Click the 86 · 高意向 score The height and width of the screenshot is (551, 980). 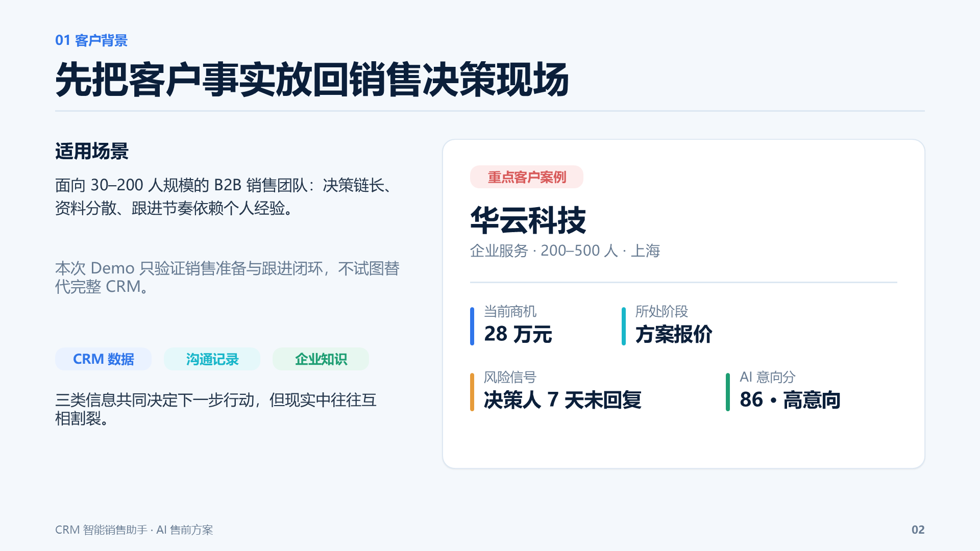click(x=790, y=400)
